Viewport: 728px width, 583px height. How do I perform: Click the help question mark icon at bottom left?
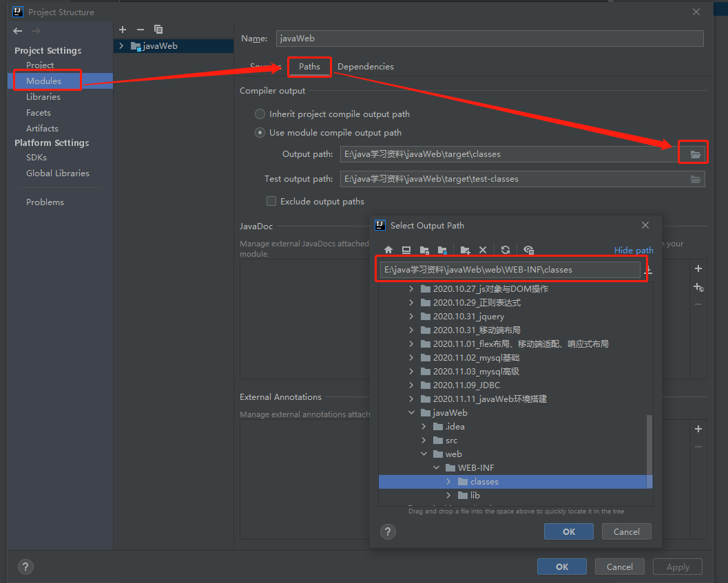pos(25,566)
